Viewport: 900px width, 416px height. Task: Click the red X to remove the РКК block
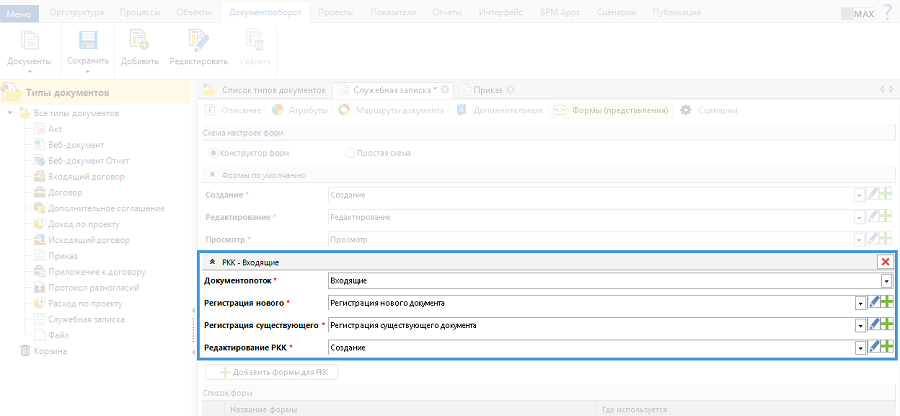[884, 261]
